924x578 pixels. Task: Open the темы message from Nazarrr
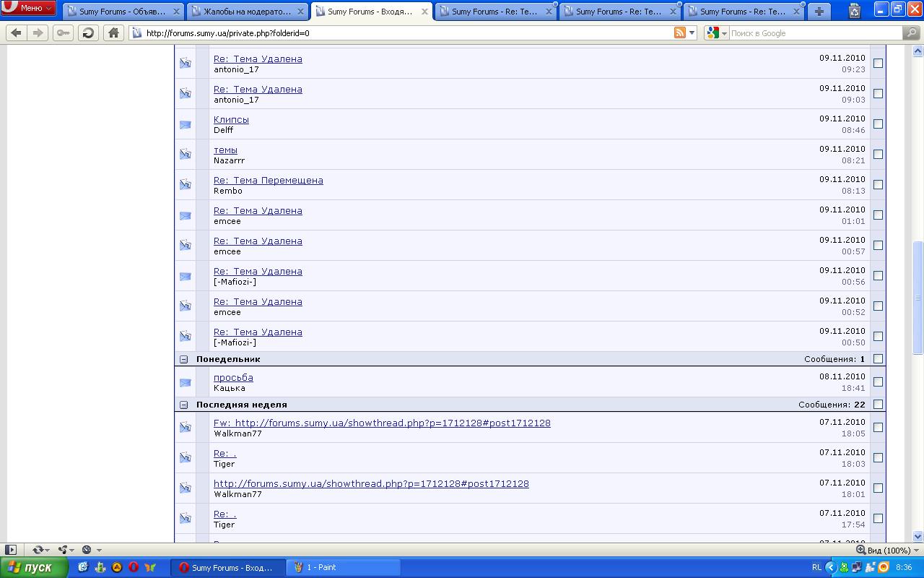225,150
